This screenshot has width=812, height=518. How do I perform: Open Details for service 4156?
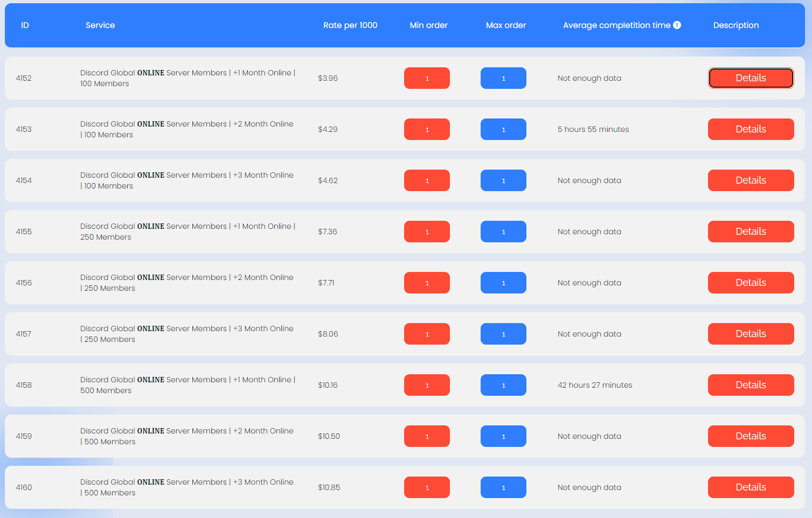click(751, 283)
